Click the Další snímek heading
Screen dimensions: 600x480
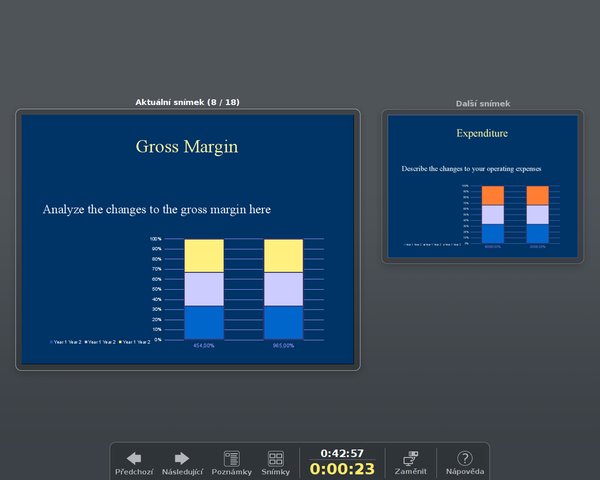pyautogui.click(x=483, y=103)
